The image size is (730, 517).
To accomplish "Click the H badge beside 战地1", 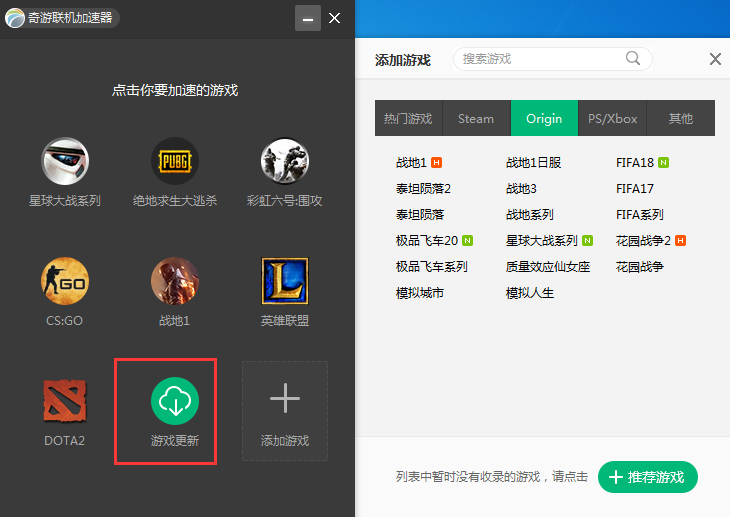I will 436,163.
